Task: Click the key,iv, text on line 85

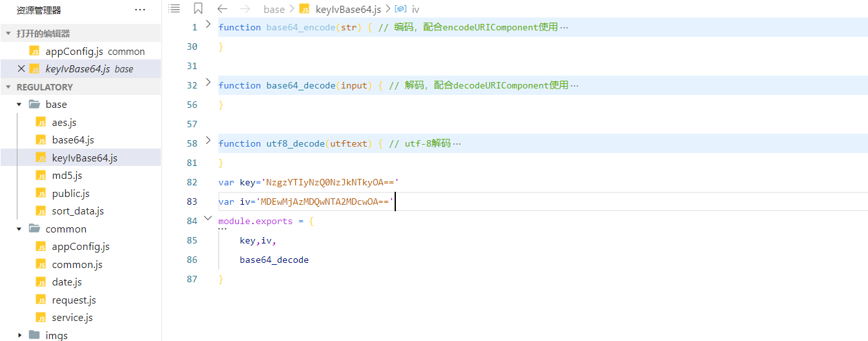Action: (258, 240)
